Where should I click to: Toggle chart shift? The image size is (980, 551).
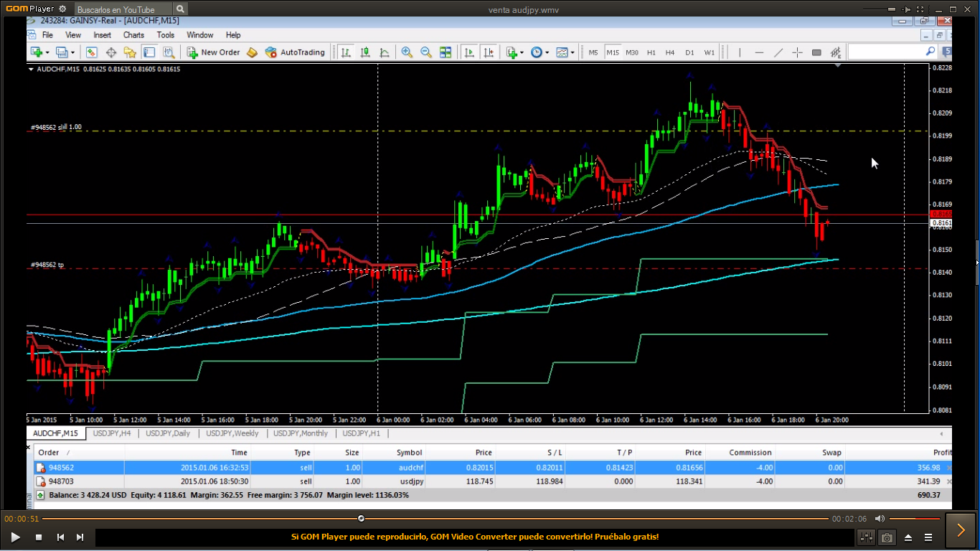(x=489, y=52)
